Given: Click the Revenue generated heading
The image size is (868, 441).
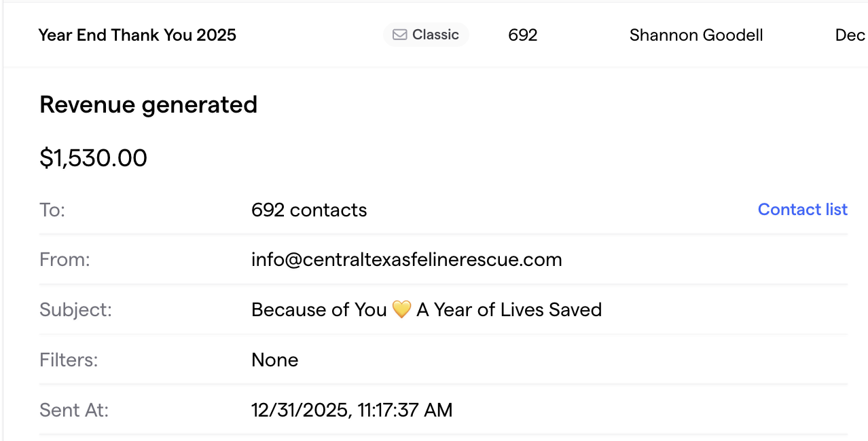Looking at the screenshot, I should coord(148,104).
